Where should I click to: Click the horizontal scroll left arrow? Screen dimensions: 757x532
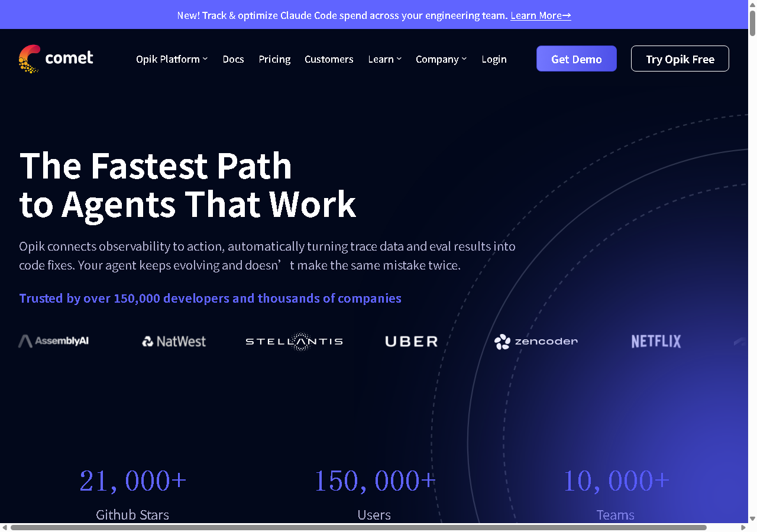tap(5, 527)
